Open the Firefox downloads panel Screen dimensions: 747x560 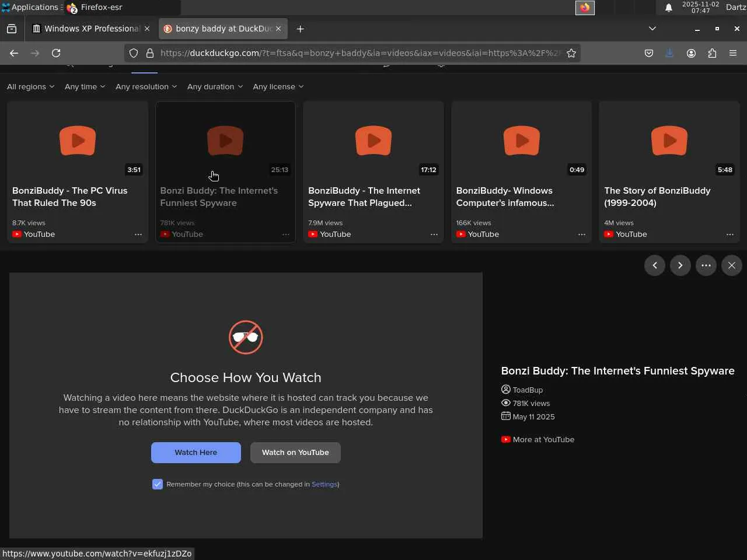669,53
